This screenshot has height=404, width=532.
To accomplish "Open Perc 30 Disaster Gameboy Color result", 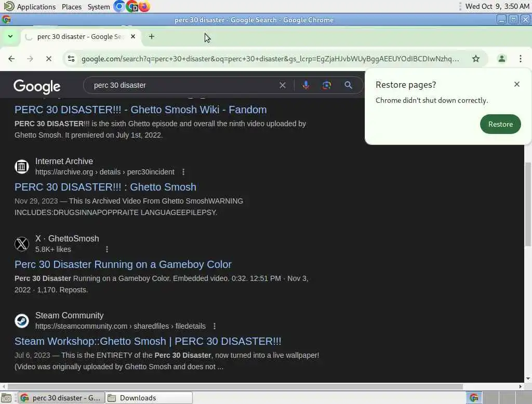I will click(123, 264).
